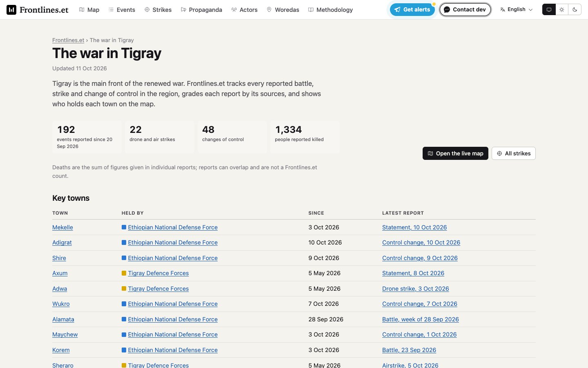
Task: Open Control change, 10 Oct 2026 report
Action: (421, 242)
